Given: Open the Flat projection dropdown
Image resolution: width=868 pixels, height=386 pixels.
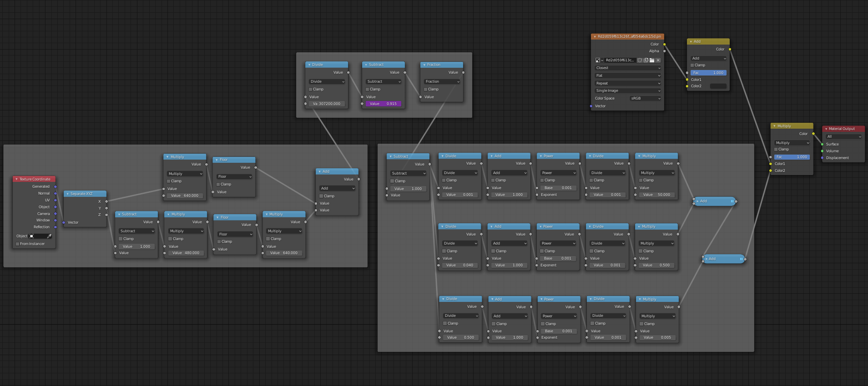Looking at the screenshot, I should point(628,75).
